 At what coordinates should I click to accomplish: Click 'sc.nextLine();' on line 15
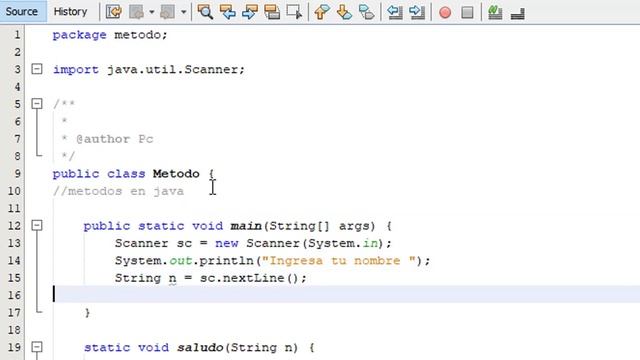coord(253,278)
